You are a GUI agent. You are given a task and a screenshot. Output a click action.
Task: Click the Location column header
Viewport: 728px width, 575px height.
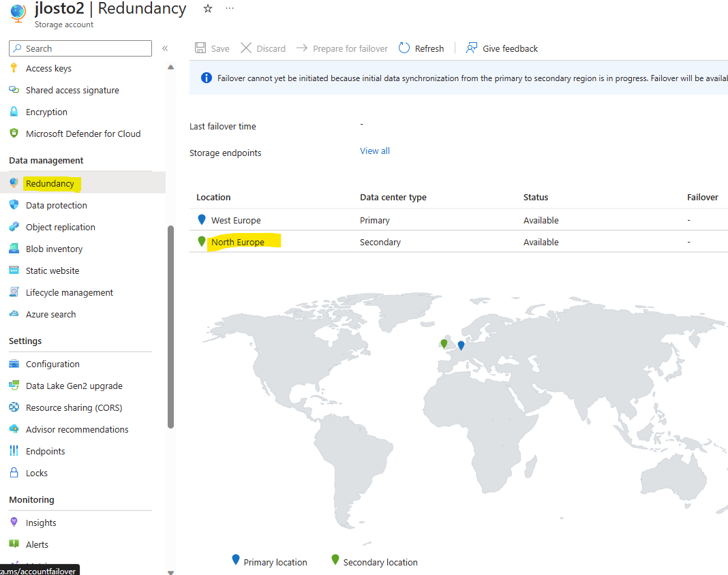[213, 198]
